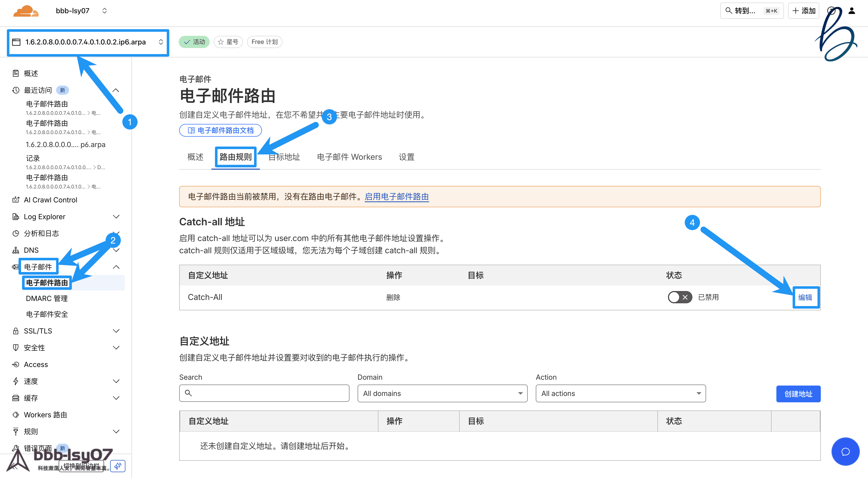This screenshot has width=868, height=478.
Task: Click the address Search input field
Action: tap(264, 393)
